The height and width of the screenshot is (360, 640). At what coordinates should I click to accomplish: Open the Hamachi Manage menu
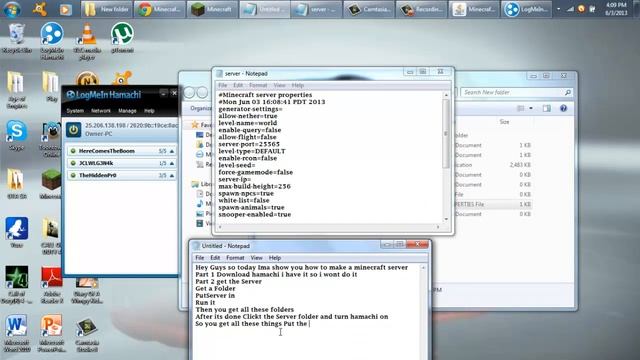(127, 111)
